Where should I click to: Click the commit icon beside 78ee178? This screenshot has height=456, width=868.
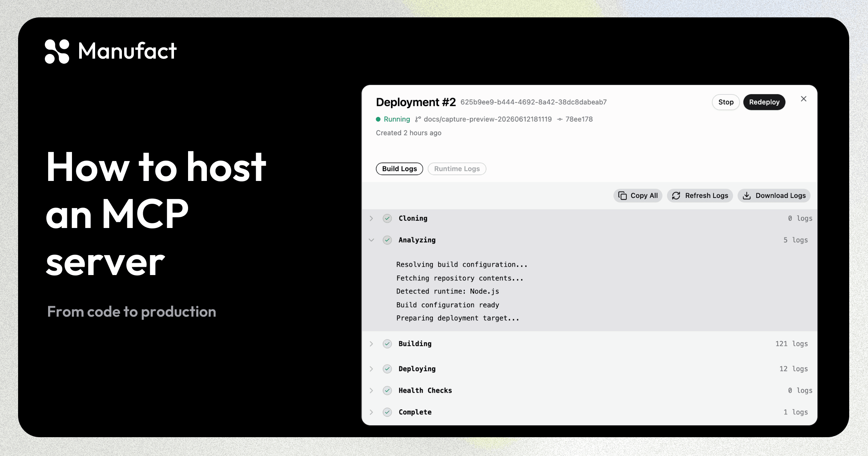(560, 119)
